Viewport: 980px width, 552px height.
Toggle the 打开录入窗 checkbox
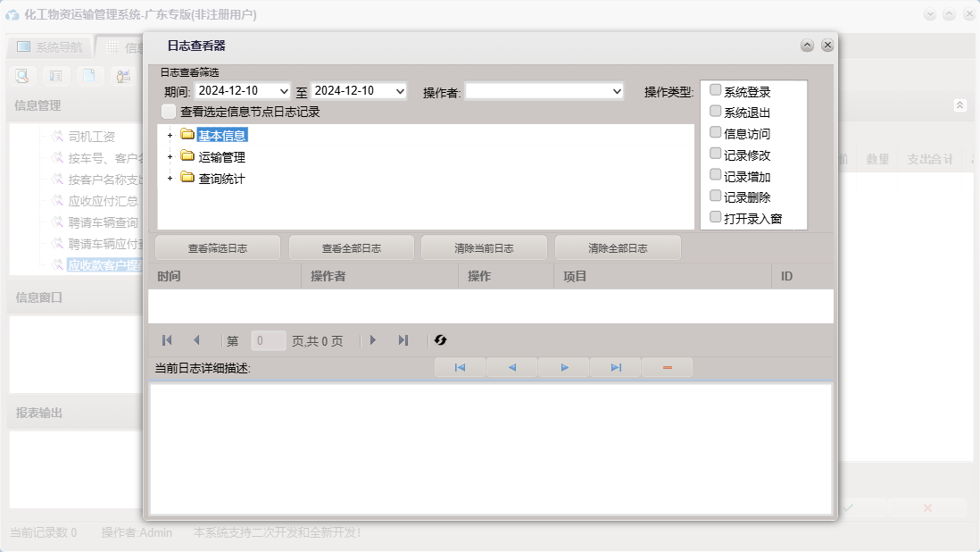click(x=716, y=218)
